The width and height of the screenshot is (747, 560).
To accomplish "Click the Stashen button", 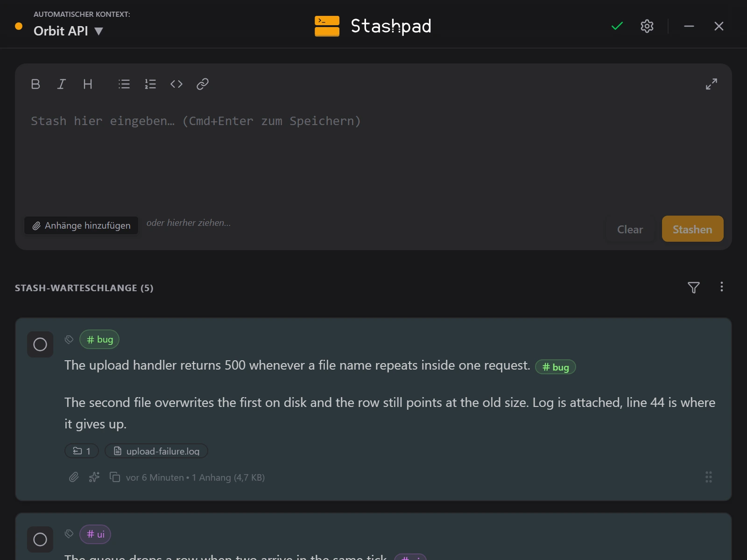I will pyautogui.click(x=692, y=229).
